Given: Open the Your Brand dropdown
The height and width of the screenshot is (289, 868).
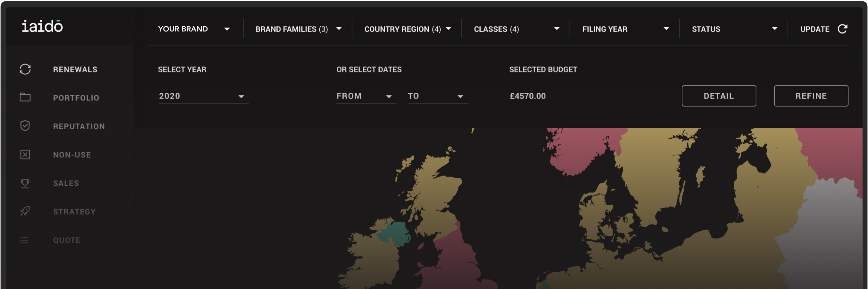Looking at the screenshot, I should (194, 29).
